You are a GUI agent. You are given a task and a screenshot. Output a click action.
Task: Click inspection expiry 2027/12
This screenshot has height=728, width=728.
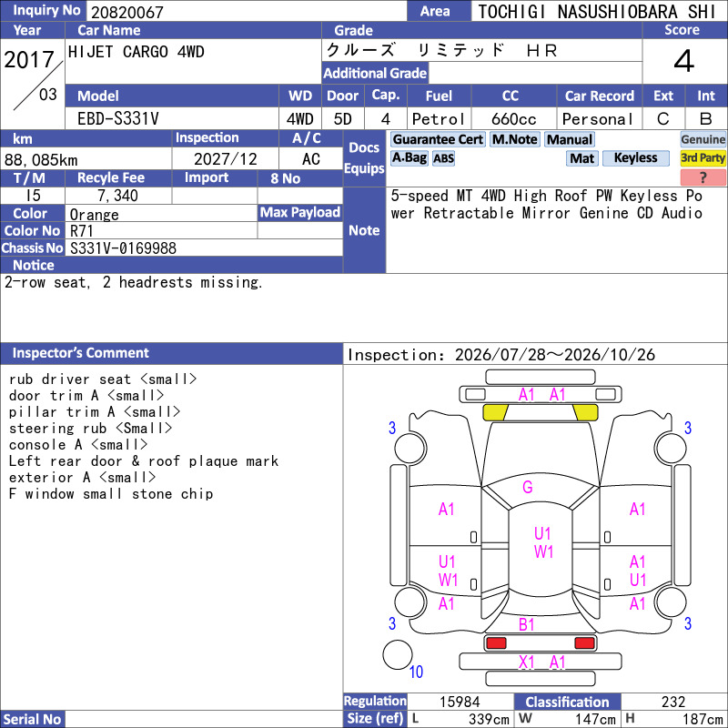[225, 159]
